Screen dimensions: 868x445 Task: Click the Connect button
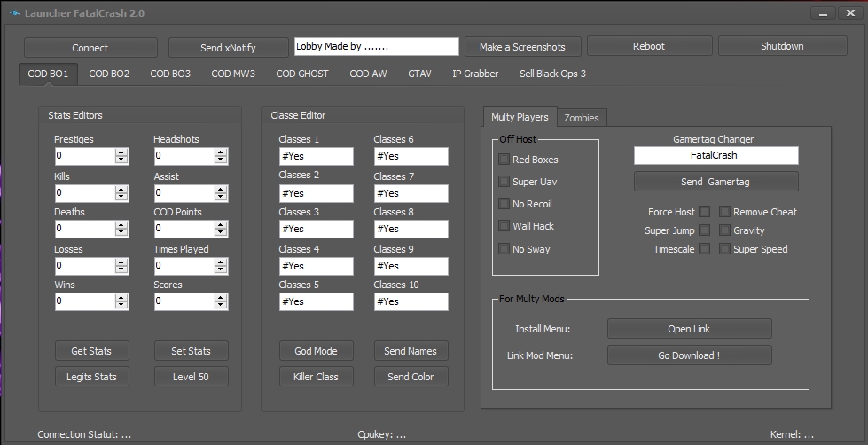pyautogui.click(x=90, y=48)
